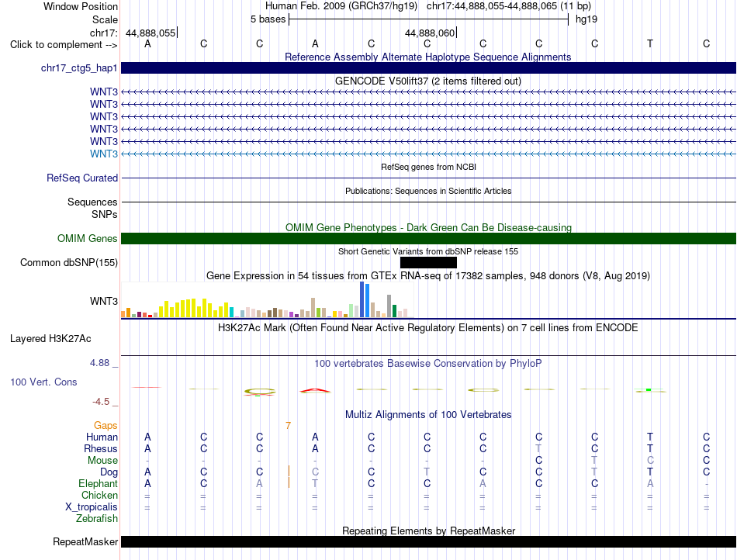737x560 pixels.
Task: Open Multiz Alignments of 100 Vertebrates title
Action: coord(428,414)
